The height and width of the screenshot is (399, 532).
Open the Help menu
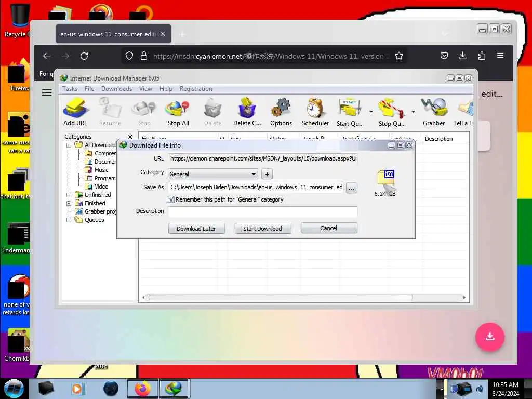(166, 89)
